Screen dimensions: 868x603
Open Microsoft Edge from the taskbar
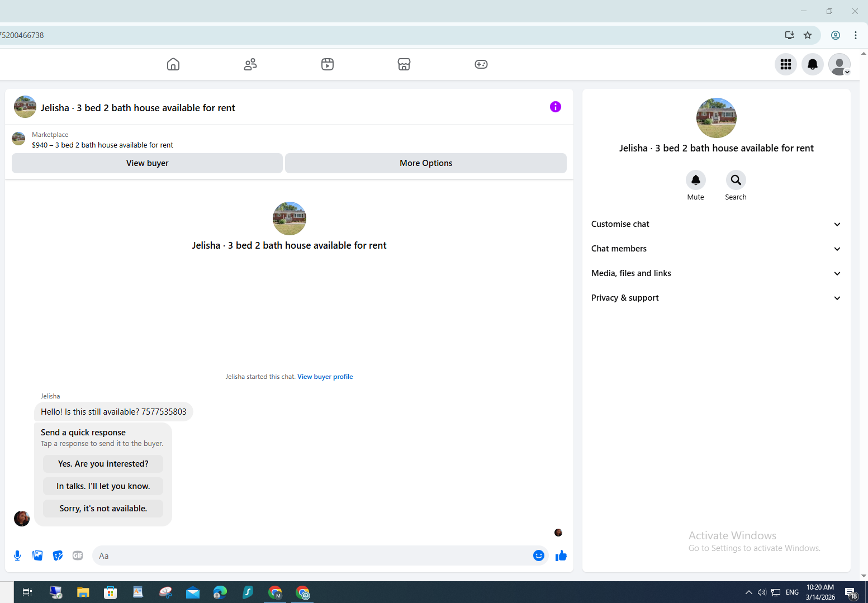click(x=220, y=592)
